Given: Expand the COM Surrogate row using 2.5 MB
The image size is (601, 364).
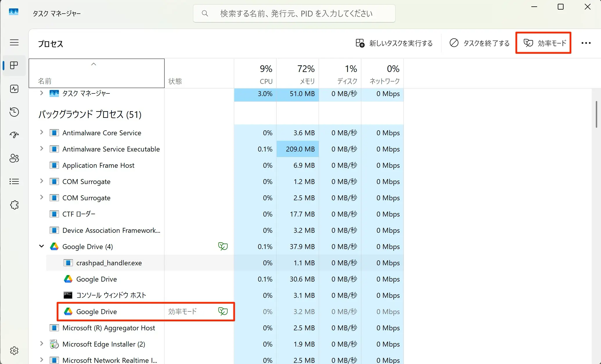Looking at the screenshot, I should (x=42, y=197).
